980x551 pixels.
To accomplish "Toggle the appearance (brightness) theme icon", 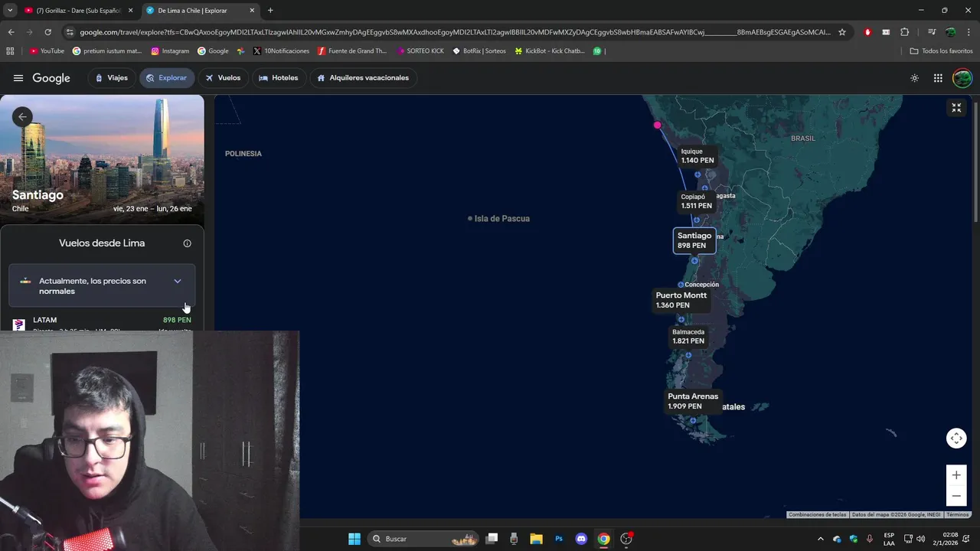I will [914, 78].
